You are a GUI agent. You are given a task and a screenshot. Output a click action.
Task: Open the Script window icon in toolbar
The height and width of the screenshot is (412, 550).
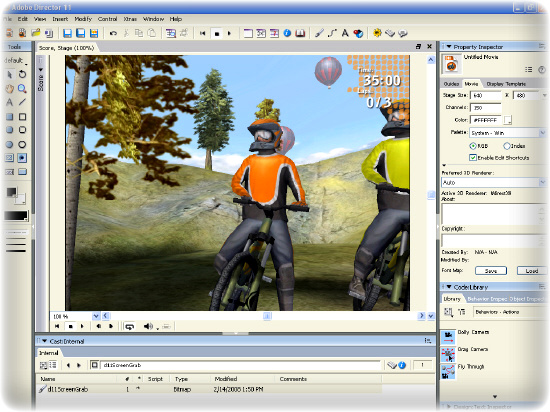pyautogui.click(x=390, y=33)
